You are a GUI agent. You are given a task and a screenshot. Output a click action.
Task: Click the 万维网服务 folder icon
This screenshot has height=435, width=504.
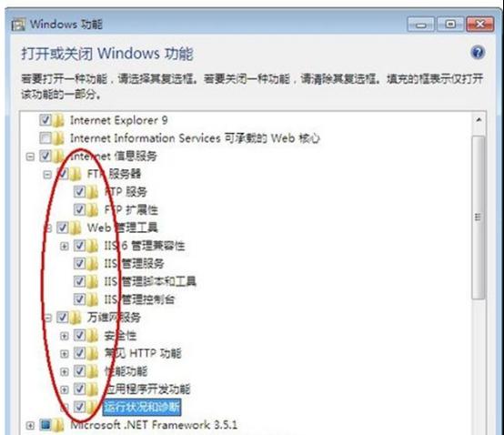click(x=76, y=318)
